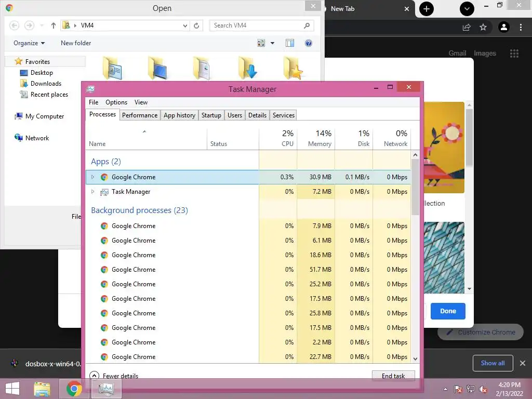Click New folder in Open dialog

pos(76,43)
